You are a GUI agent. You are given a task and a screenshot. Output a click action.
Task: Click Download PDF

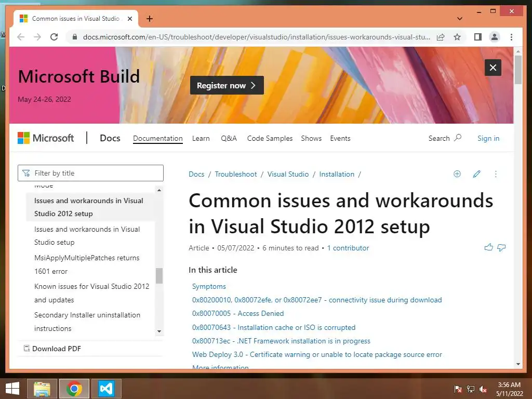[x=52, y=349]
